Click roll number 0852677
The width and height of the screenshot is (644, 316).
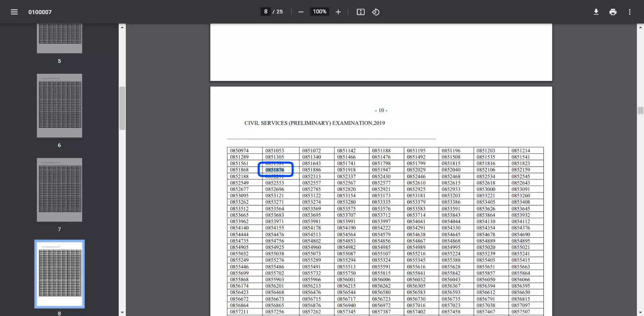tap(239, 189)
